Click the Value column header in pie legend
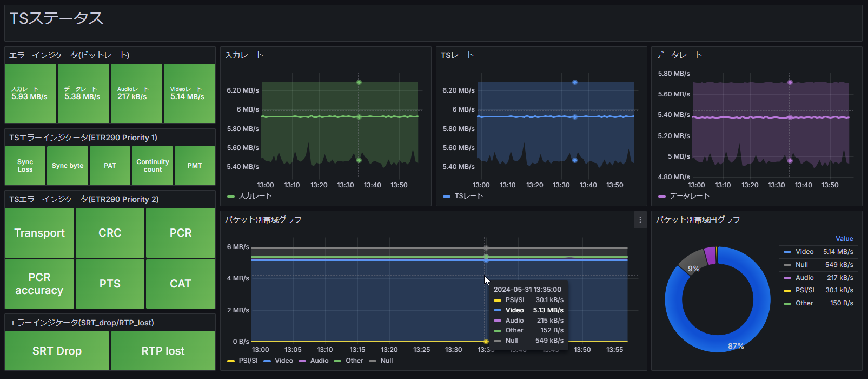 [x=844, y=239]
